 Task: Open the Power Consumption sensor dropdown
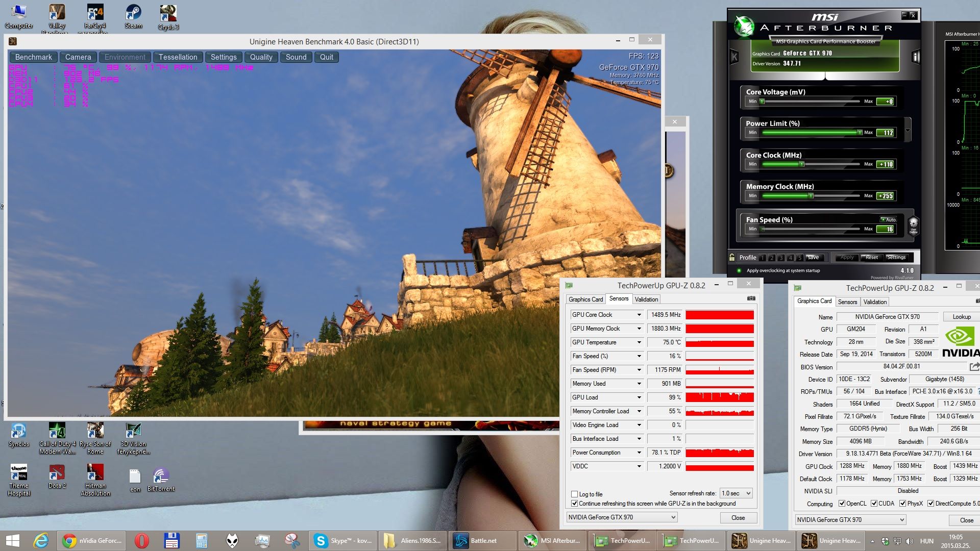point(639,453)
